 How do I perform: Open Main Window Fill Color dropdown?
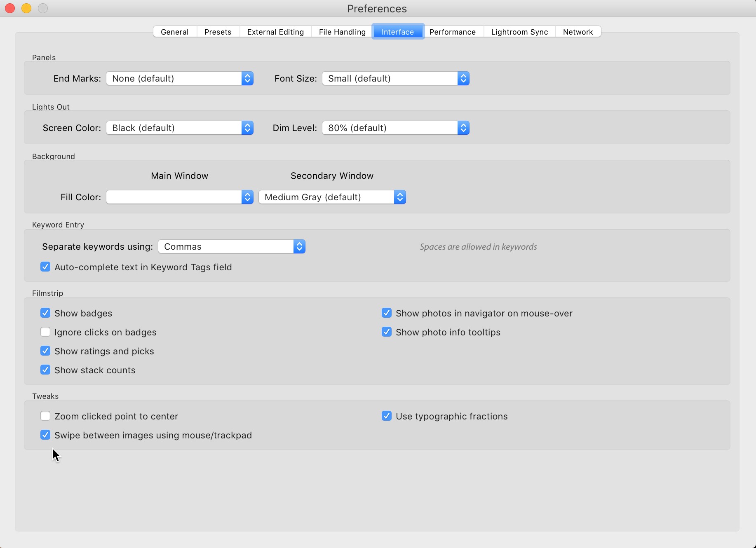coord(180,197)
